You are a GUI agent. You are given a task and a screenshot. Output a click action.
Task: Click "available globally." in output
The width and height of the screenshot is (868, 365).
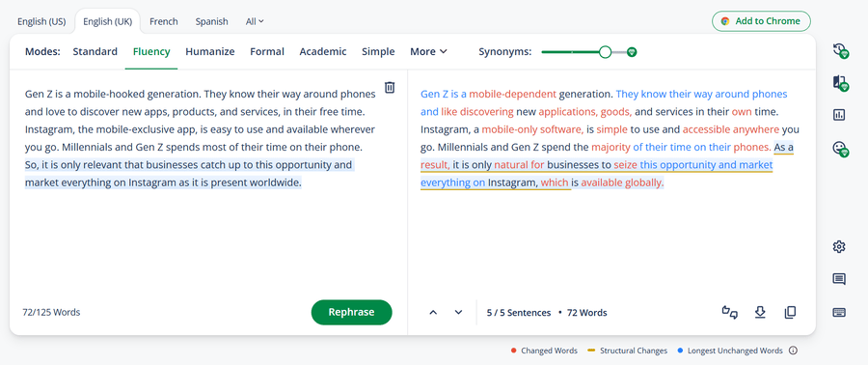(622, 182)
